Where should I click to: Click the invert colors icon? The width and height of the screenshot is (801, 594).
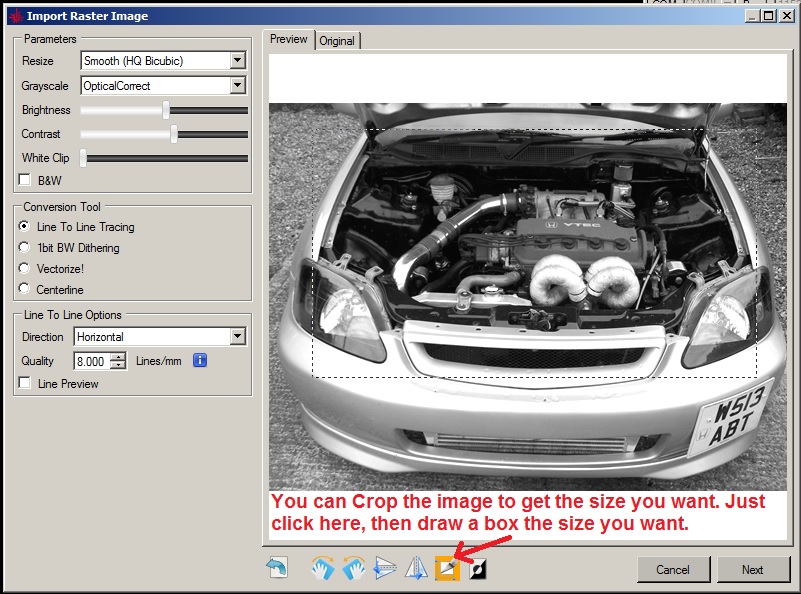point(478,568)
